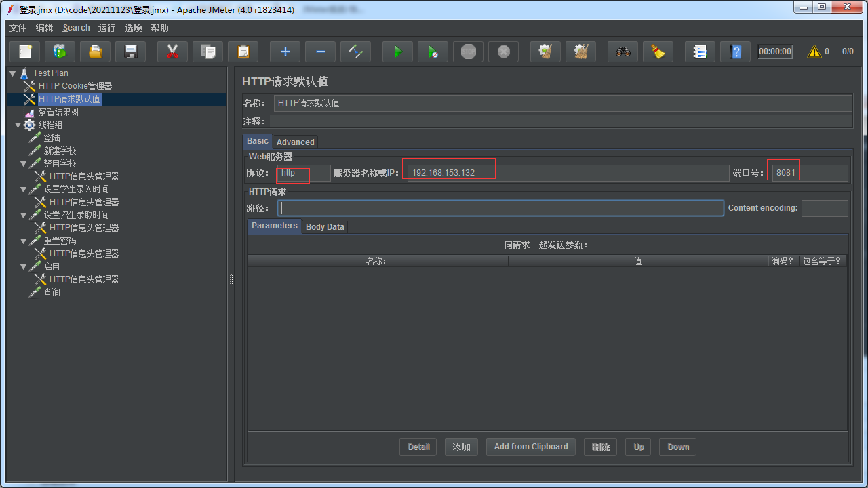868x488 pixels.
Task: Click the Down button
Action: [x=678, y=447]
